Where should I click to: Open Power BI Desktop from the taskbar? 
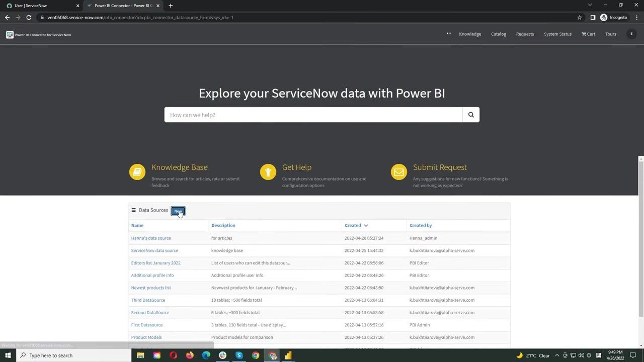(288, 355)
